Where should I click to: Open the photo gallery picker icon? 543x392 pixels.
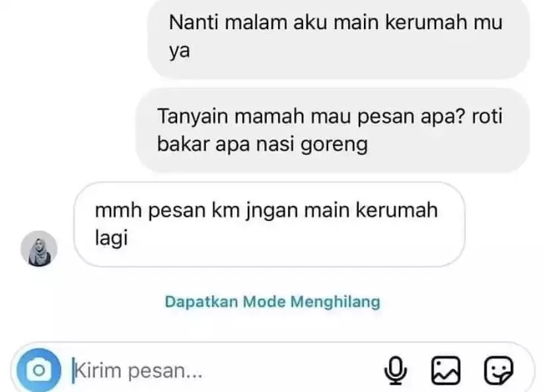446,370
